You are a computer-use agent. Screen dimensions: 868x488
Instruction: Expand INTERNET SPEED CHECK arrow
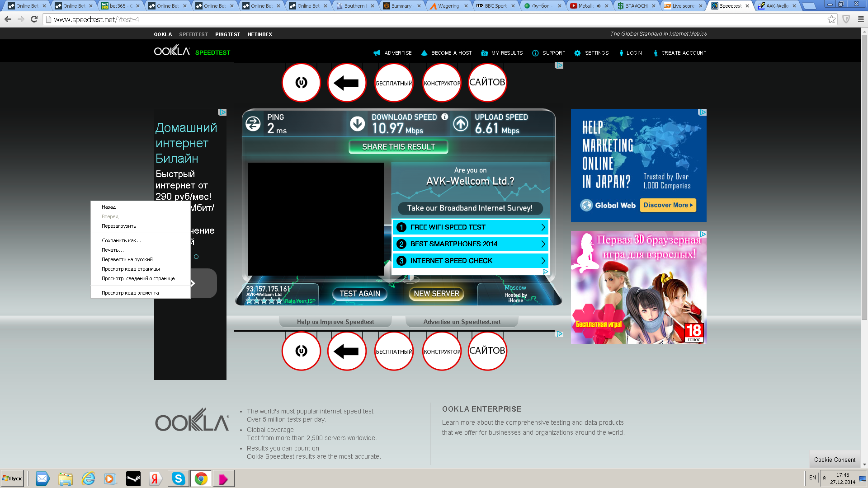pos(543,261)
